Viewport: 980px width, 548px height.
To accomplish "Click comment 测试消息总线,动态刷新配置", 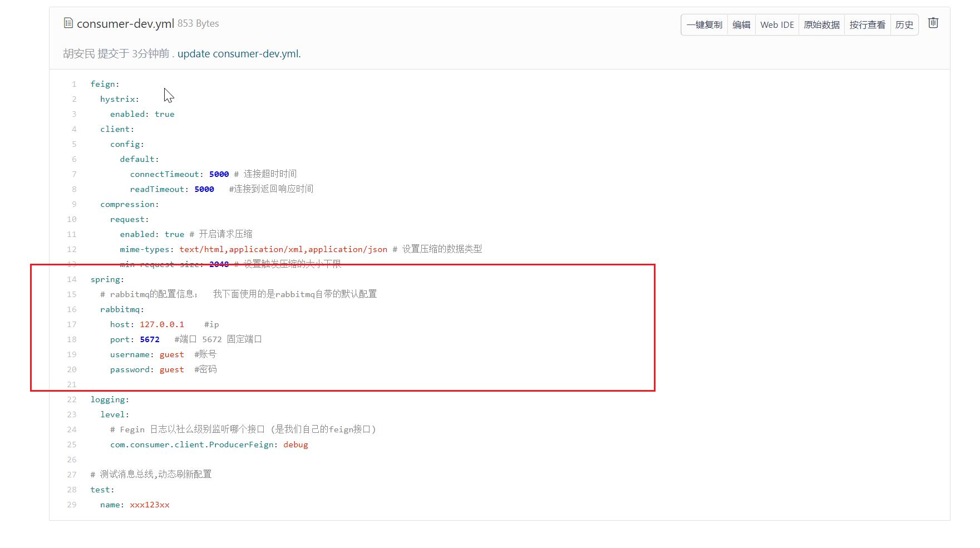I will coord(156,474).
